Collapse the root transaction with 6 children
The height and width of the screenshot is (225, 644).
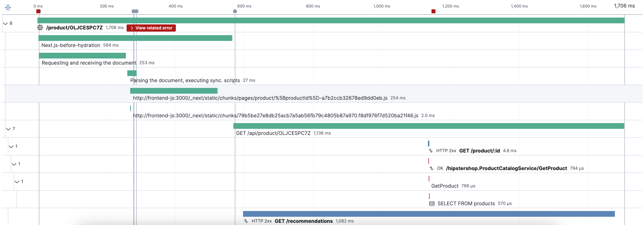5,23
